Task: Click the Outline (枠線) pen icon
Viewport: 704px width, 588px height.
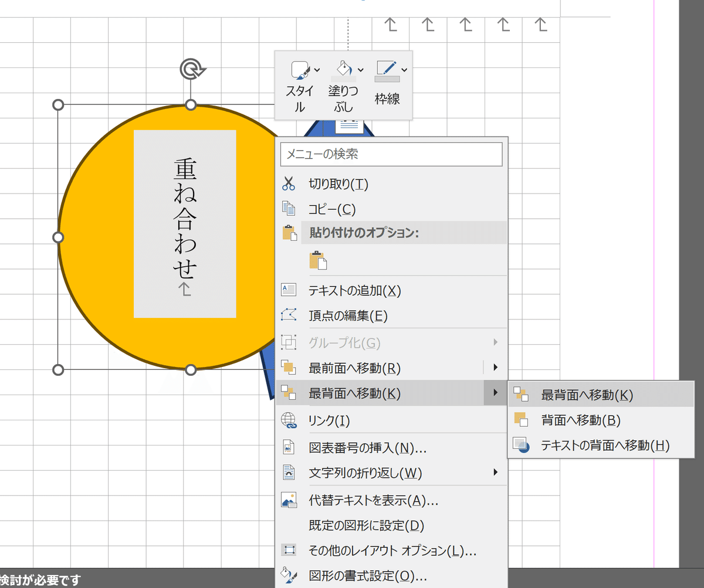Action: tap(387, 67)
